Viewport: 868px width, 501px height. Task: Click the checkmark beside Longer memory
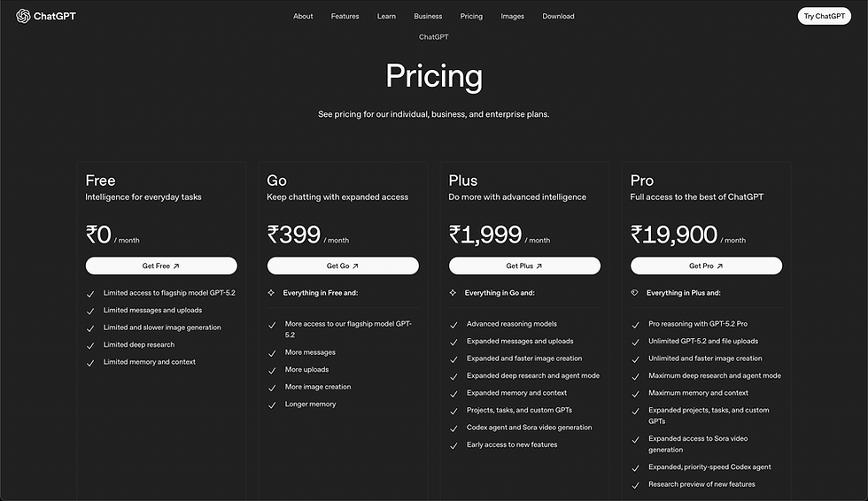(272, 405)
